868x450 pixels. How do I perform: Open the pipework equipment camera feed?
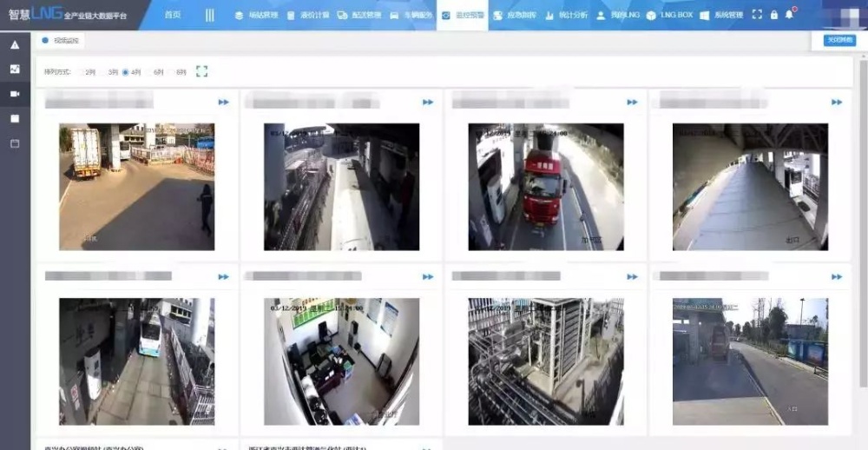coord(546,362)
